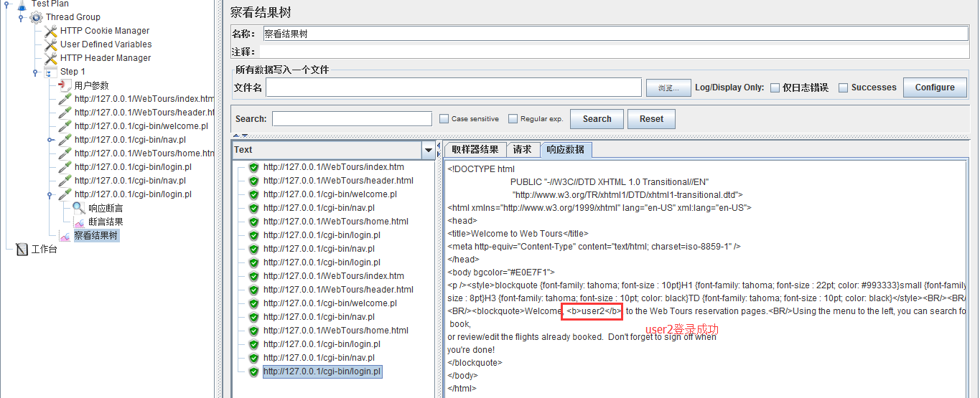This screenshot has width=980, height=398.
Task: Click into the 文件名 input field
Action: [453, 87]
